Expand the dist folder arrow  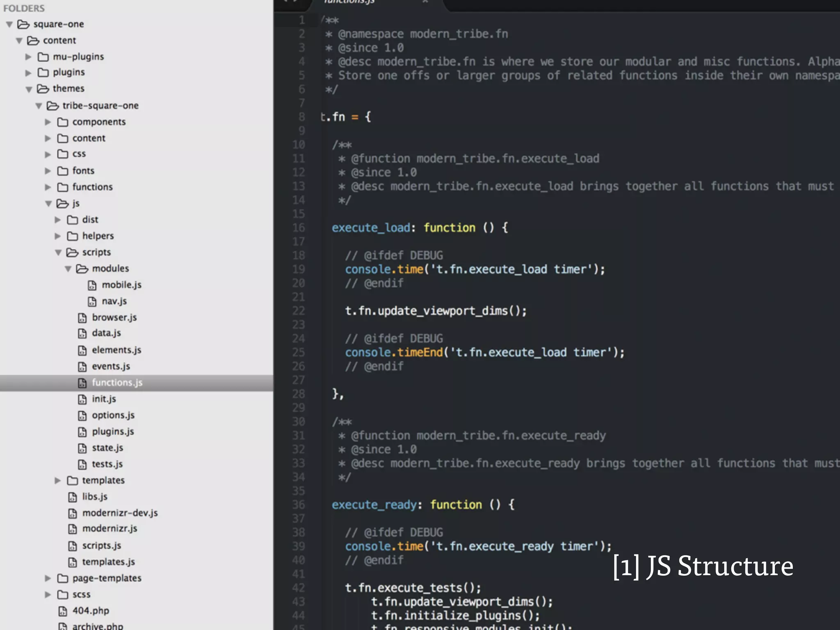coord(58,220)
